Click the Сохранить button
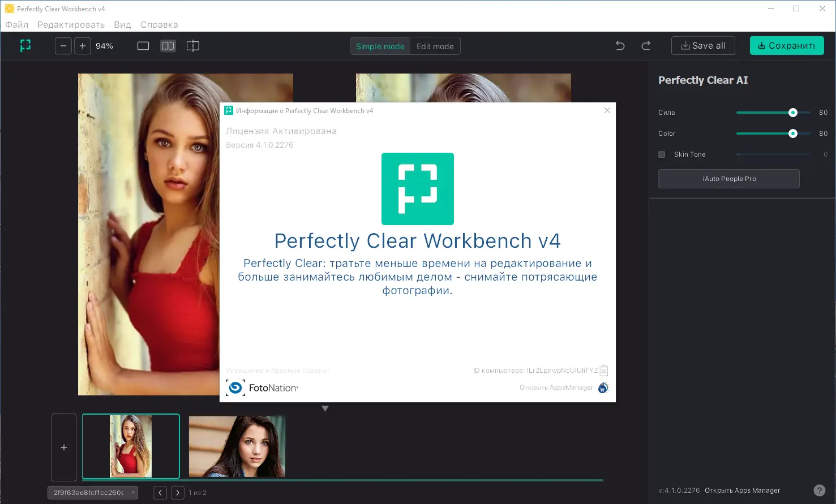Viewport: 836px width, 504px height. [787, 45]
